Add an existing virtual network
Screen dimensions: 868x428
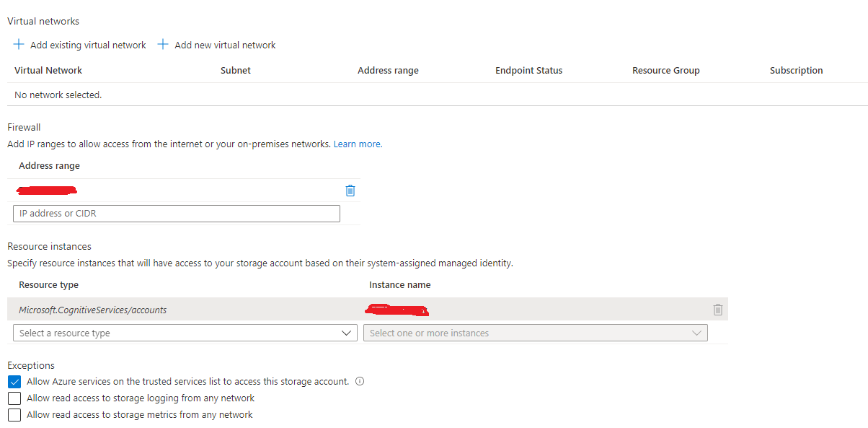tap(79, 44)
